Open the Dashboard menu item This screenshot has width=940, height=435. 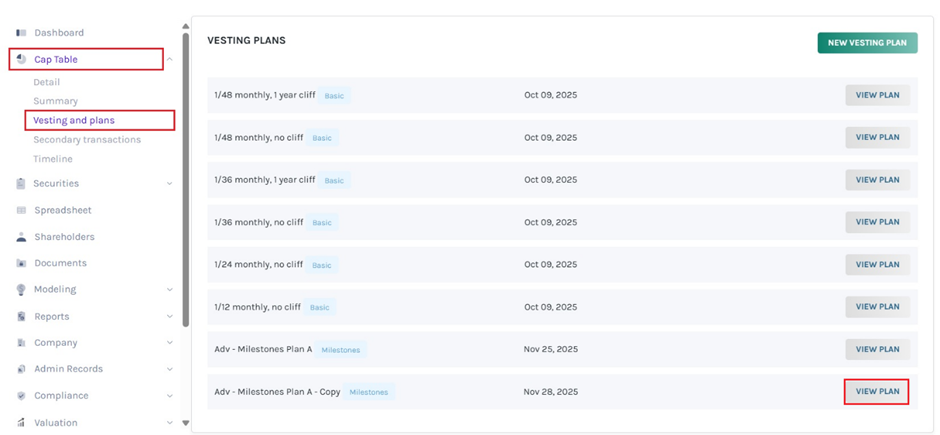pyautogui.click(x=59, y=32)
